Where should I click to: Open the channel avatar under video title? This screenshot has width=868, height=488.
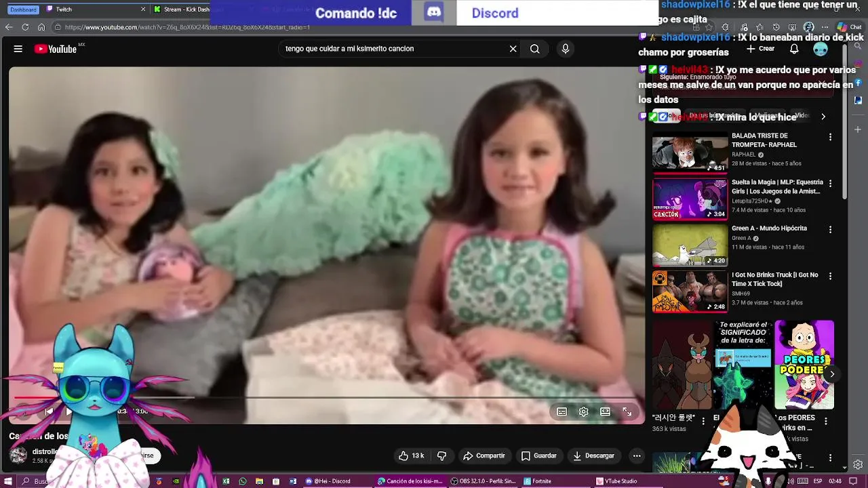(18, 455)
